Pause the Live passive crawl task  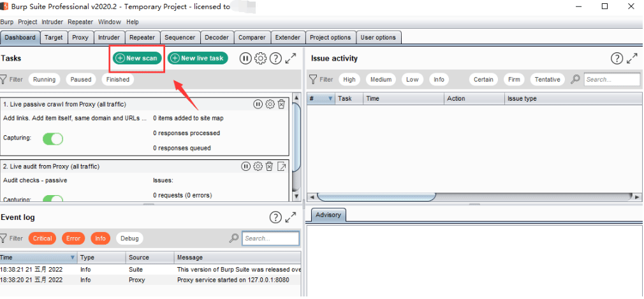coord(258,105)
